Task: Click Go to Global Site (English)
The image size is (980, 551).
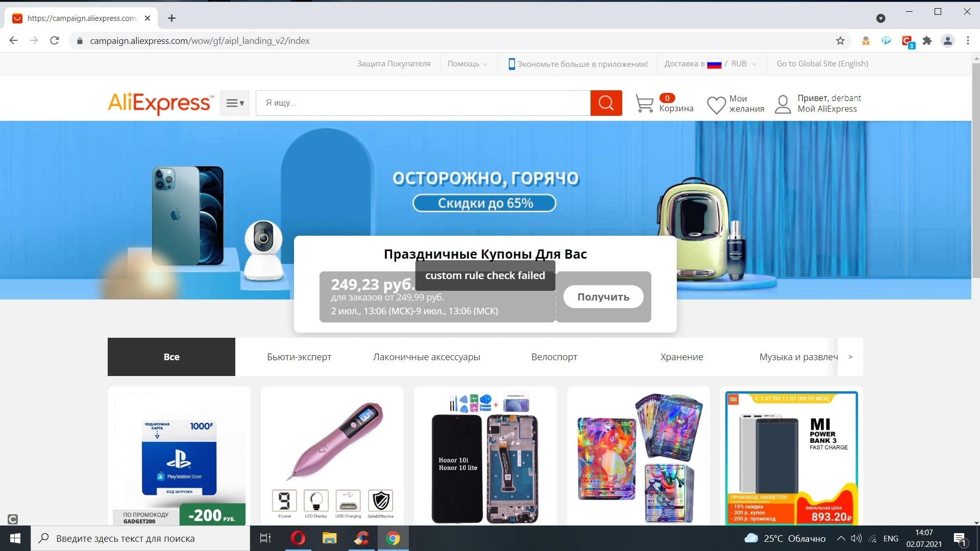Action: tap(822, 64)
